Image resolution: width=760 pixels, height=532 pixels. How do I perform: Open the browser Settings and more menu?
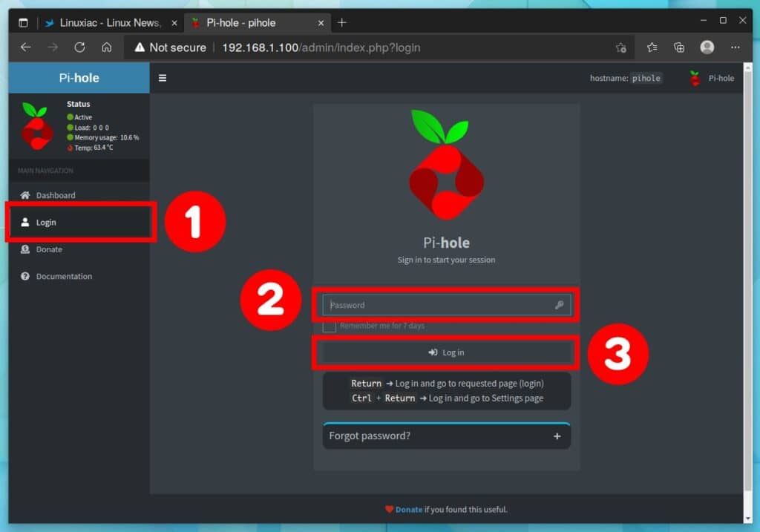735,47
